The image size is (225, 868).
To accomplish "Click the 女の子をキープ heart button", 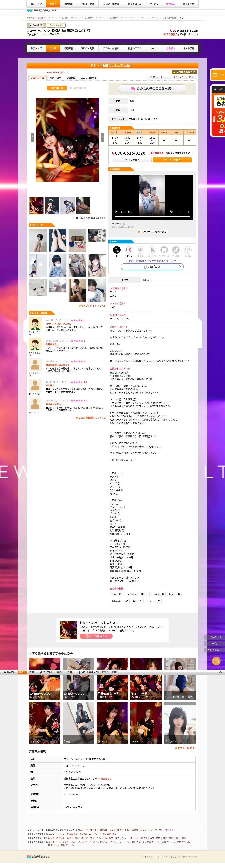I will [158, 77].
